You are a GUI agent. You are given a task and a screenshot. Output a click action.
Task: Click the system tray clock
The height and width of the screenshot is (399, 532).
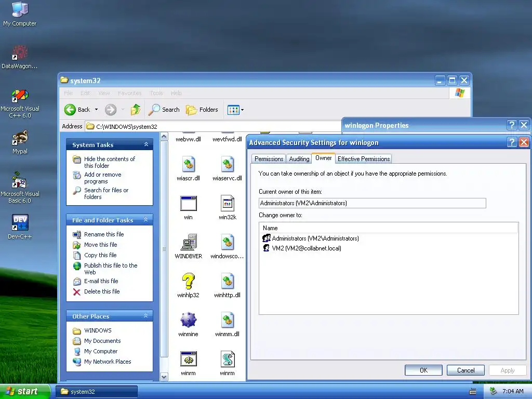pos(513,391)
